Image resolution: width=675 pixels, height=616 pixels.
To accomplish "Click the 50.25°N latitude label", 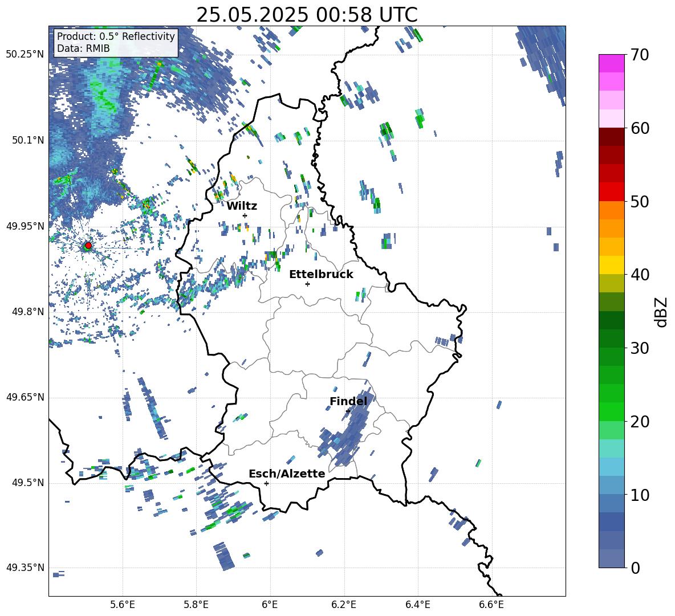I will (25, 55).
